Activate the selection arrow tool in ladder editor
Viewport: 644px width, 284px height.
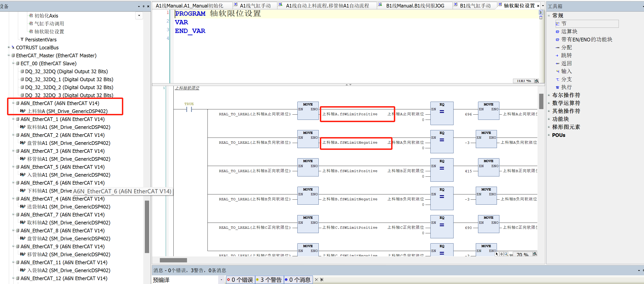497,254
